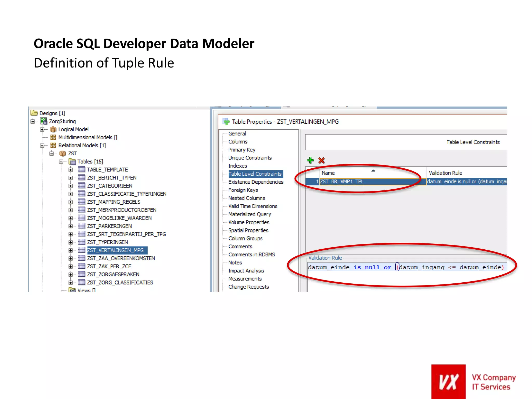
Task: Collapse the Relational Models node
Action: tap(42, 145)
